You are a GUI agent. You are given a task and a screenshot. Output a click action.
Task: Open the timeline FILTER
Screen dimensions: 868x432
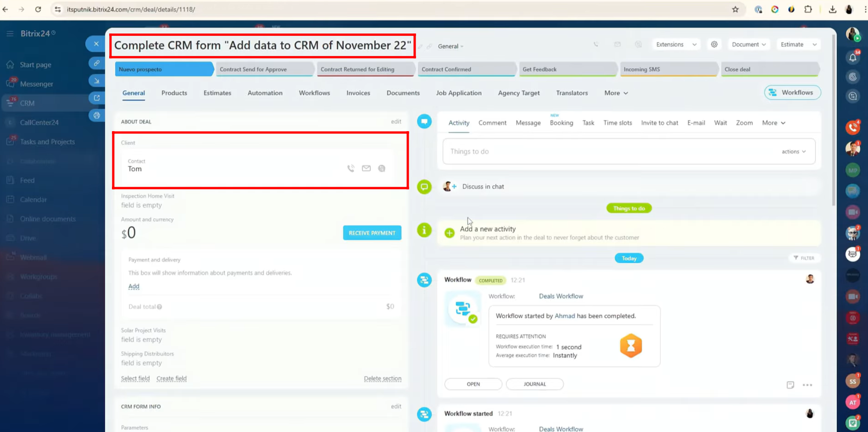[x=804, y=258]
